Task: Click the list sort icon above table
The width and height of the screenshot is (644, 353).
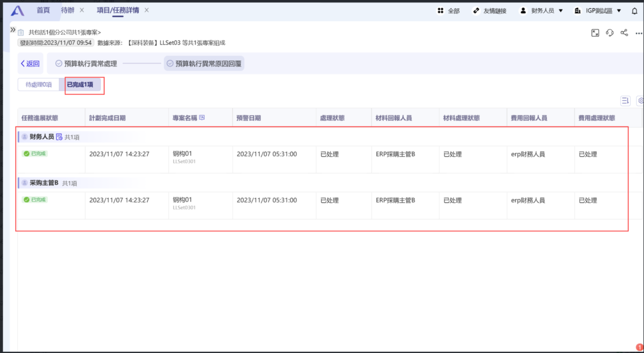Action: click(x=625, y=101)
